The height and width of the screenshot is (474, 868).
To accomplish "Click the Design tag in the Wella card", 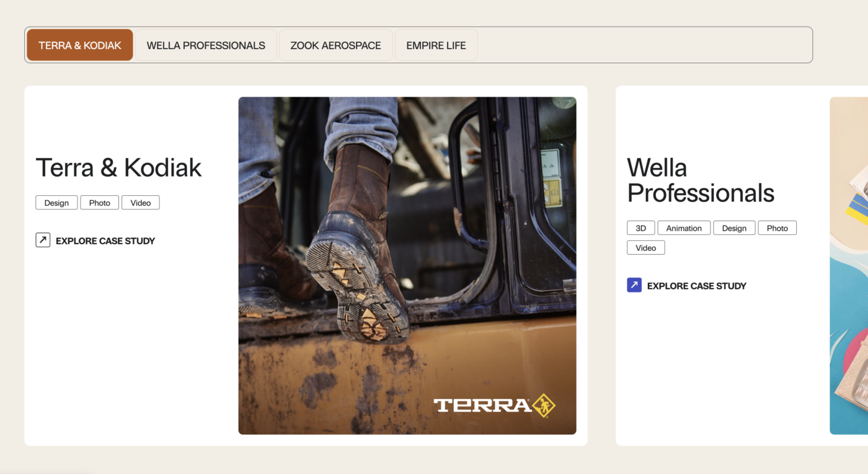I will point(734,228).
